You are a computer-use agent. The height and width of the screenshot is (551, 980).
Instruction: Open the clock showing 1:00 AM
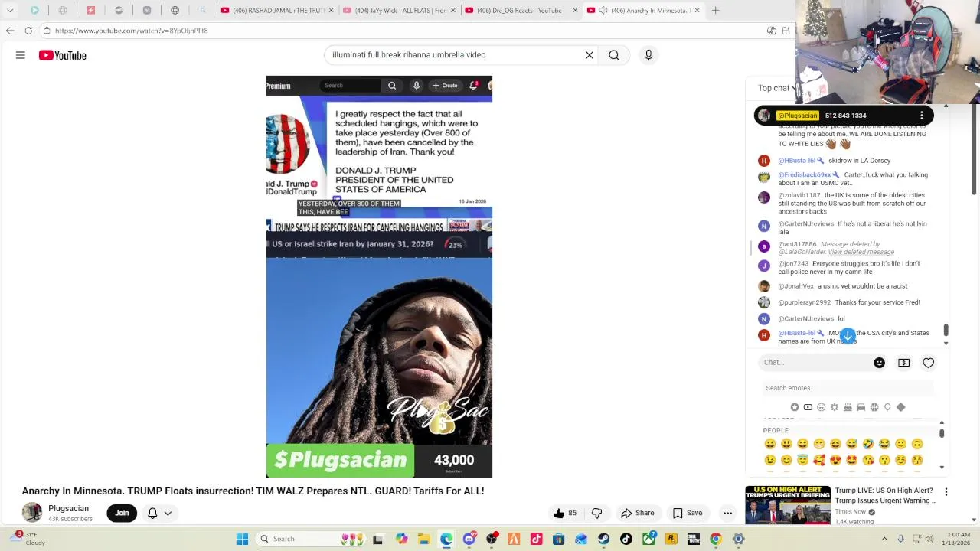coord(958,539)
